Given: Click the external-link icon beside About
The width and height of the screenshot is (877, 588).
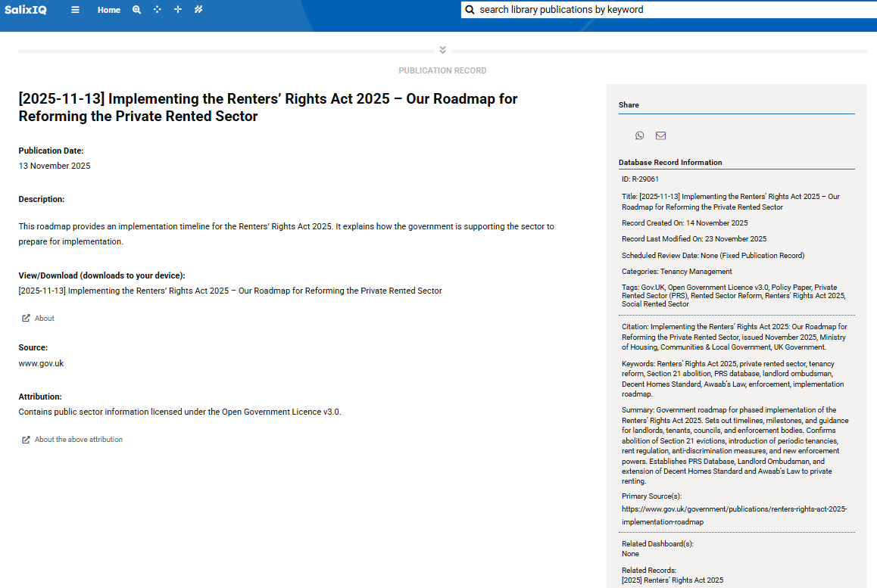Looking at the screenshot, I should pos(26,319).
